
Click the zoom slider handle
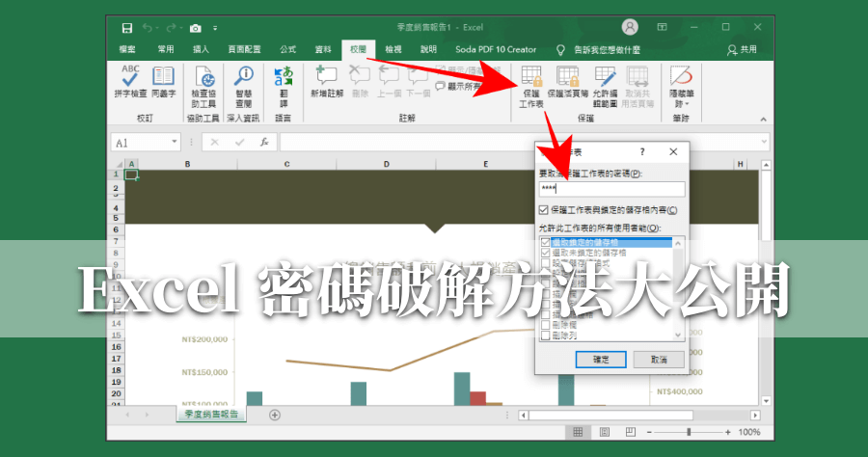tap(689, 432)
